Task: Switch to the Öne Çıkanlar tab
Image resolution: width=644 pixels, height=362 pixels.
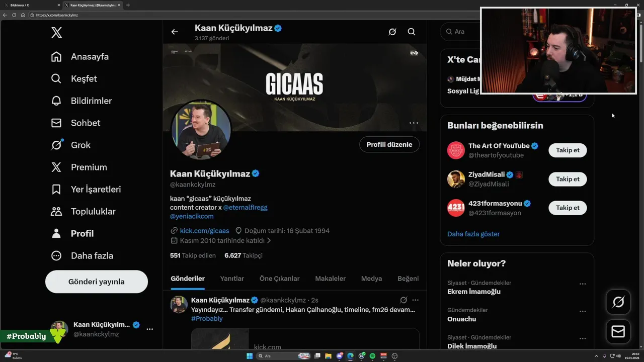Action: pos(279,279)
